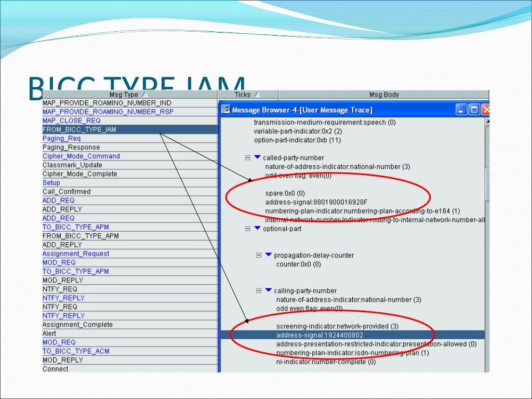Viewport: 532px width, 399px height.
Task: Click numbering-plan-indicator:isdn-numbering-plan line
Action: pyautogui.click(x=353, y=353)
